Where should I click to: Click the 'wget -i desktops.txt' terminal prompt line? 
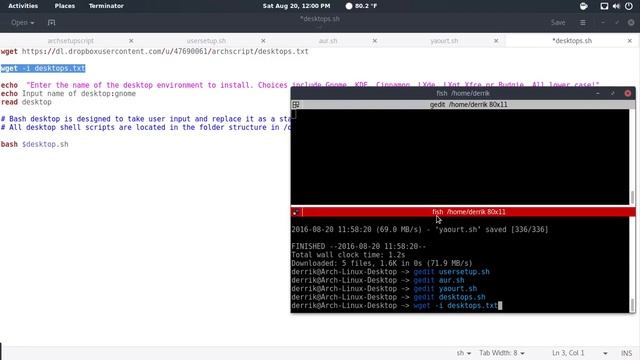[x=396, y=306]
